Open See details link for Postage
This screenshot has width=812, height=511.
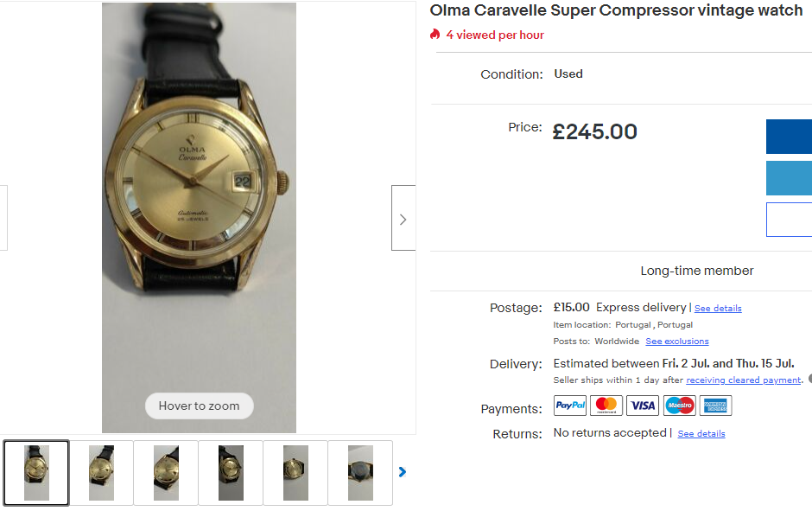tap(718, 309)
